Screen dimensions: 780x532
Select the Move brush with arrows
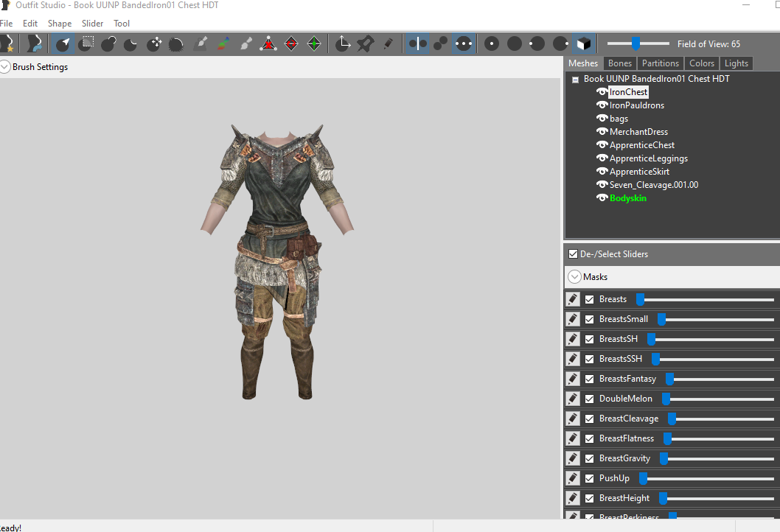(x=153, y=43)
